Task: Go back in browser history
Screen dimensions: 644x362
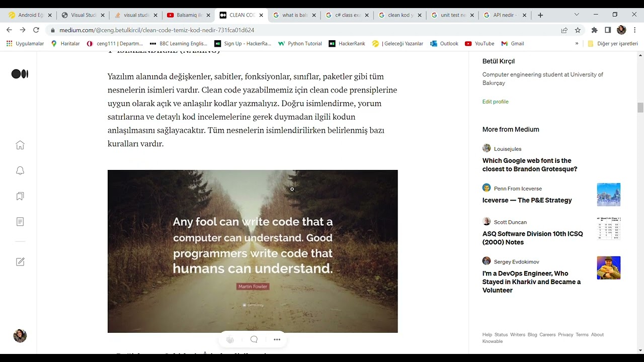Action: (x=9, y=30)
